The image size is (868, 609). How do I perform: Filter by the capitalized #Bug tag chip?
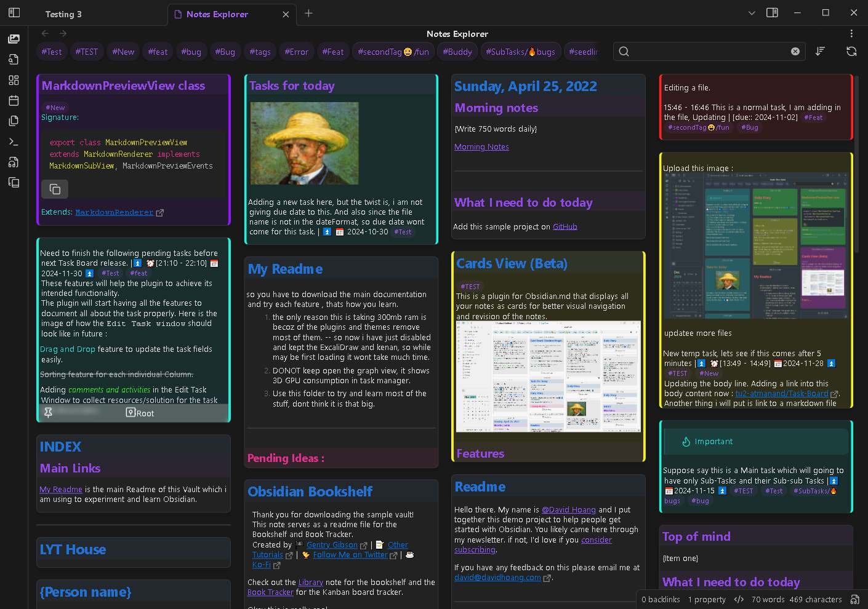[225, 52]
